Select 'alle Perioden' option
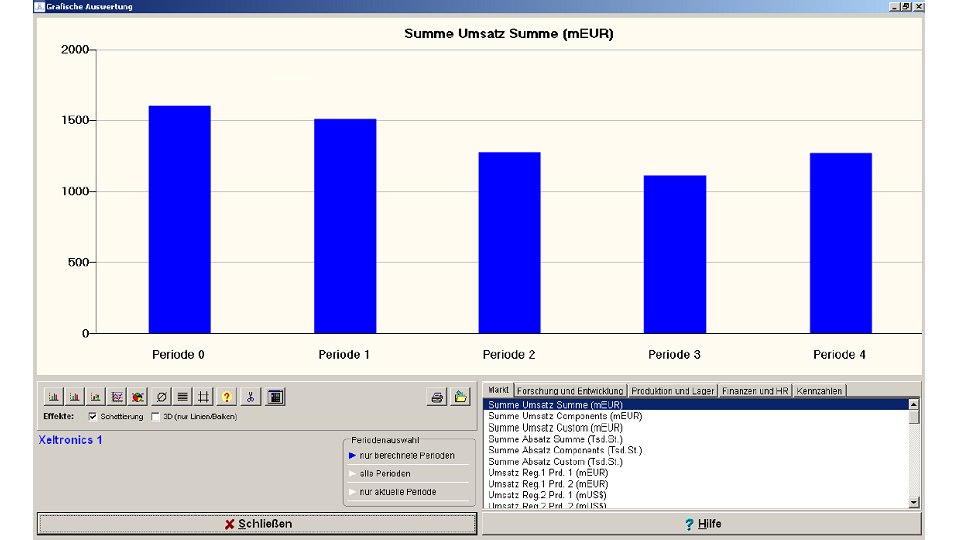The width and height of the screenshot is (960, 540). 384,474
